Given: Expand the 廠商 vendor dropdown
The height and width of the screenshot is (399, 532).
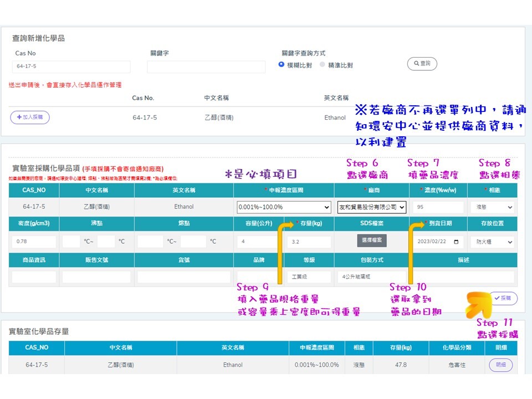Looking at the screenshot, I should coord(371,207).
